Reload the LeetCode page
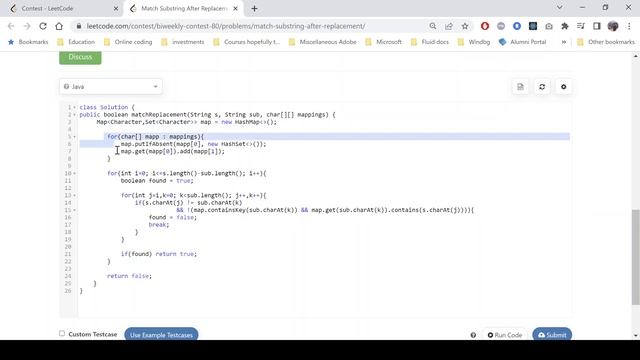This screenshot has height=360, width=640. [43, 26]
